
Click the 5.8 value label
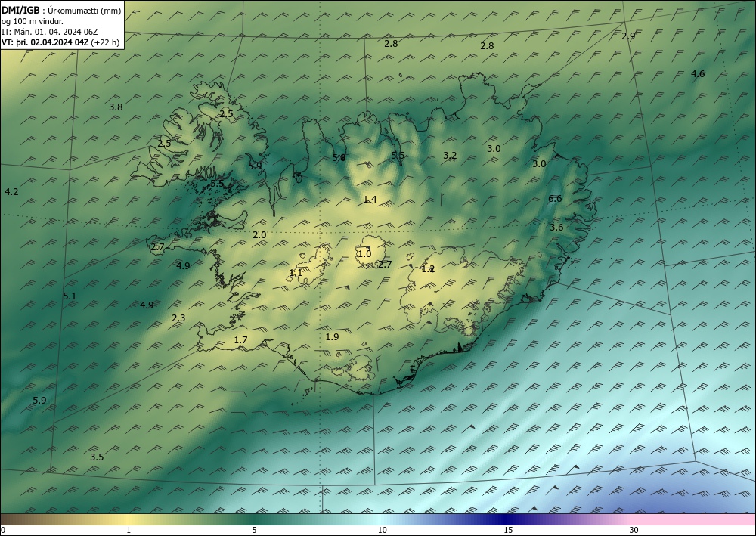[339, 157]
